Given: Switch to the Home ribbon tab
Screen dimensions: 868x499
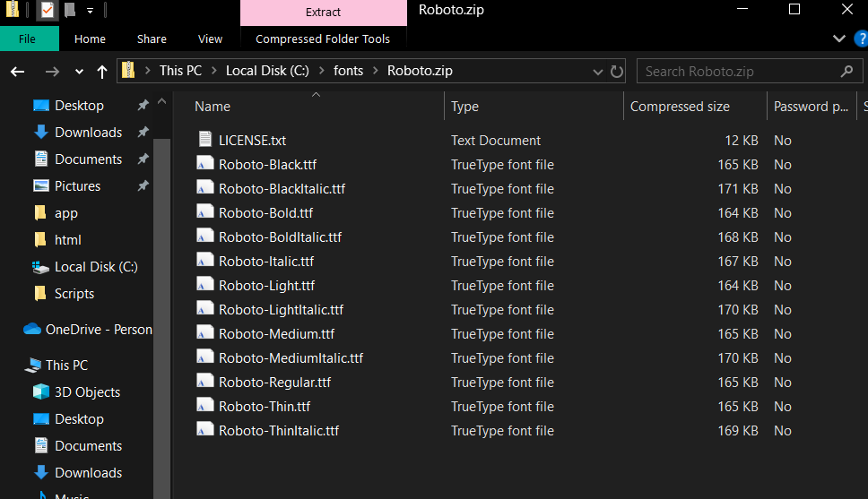Looking at the screenshot, I should coord(90,39).
